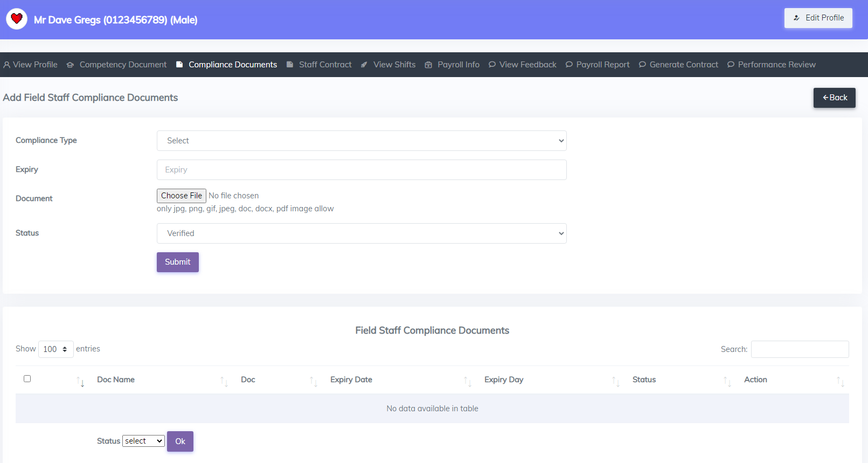Click the red heart logo icon
This screenshot has height=463, width=868.
pyautogui.click(x=17, y=19)
